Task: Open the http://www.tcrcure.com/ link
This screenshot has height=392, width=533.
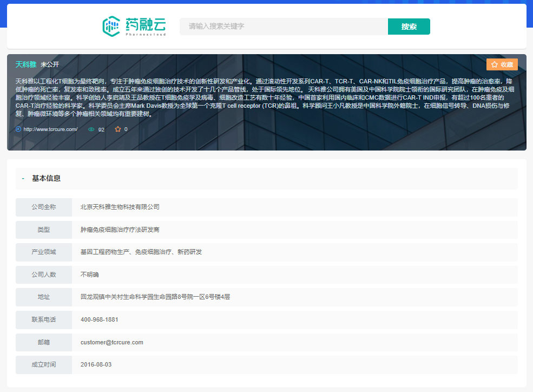Action: coord(50,129)
